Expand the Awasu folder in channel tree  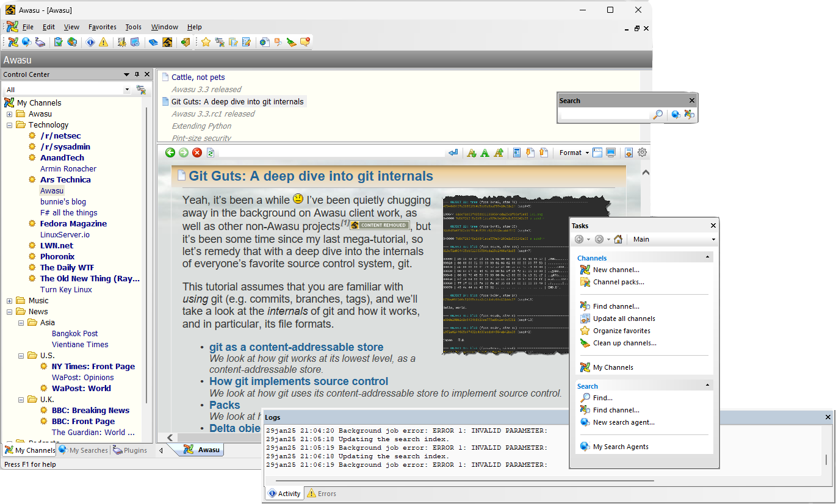(10, 114)
